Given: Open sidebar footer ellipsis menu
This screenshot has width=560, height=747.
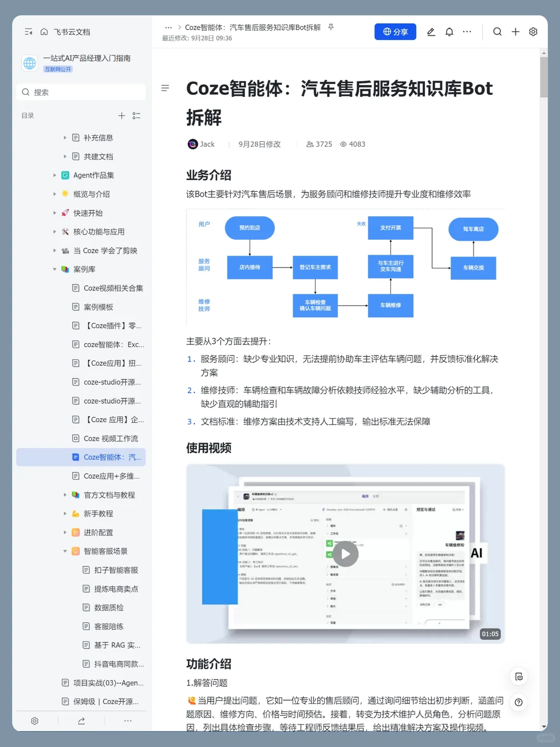Looking at the screenshot, I should 128,721.
